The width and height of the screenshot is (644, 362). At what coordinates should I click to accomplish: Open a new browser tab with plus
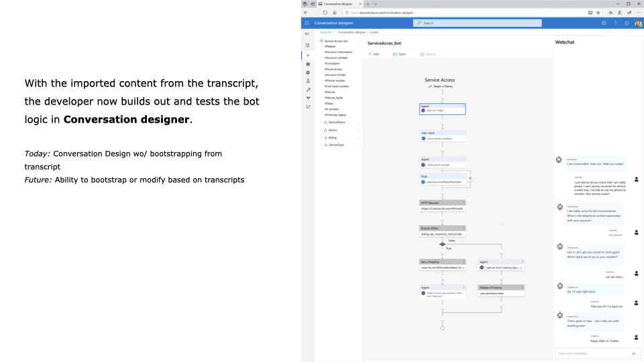coord(368,4)
